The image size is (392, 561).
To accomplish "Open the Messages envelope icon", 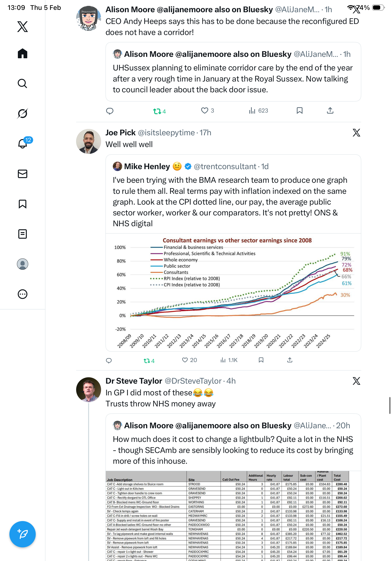I will [23, 174].
